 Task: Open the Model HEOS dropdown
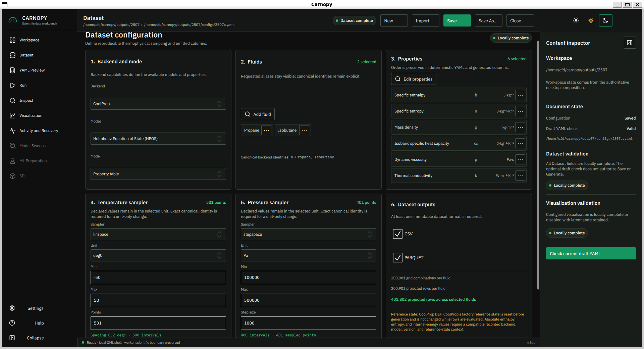click(x=158, y=139)
